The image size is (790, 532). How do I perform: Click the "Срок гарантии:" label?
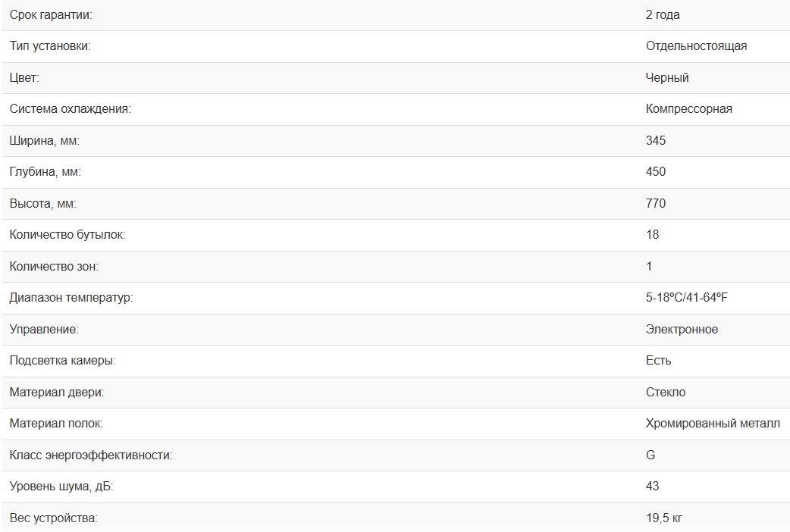(x=55, y=14)
